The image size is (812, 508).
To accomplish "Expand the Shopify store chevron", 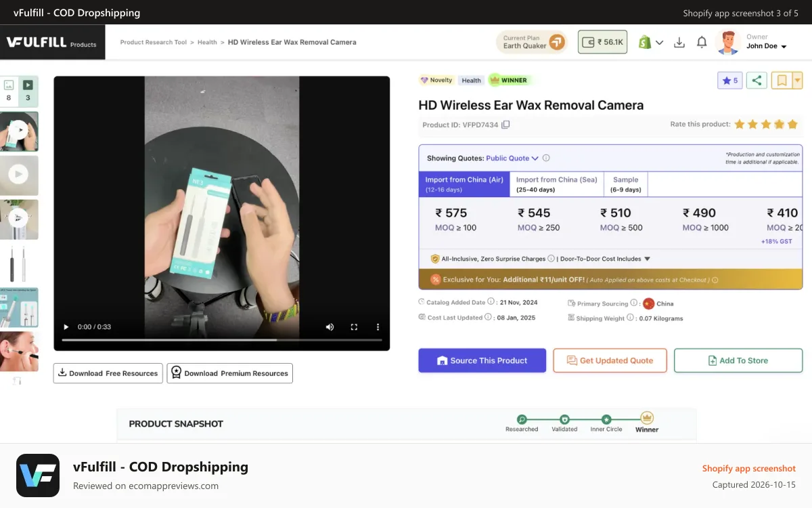I will click(x=660, y=43).
